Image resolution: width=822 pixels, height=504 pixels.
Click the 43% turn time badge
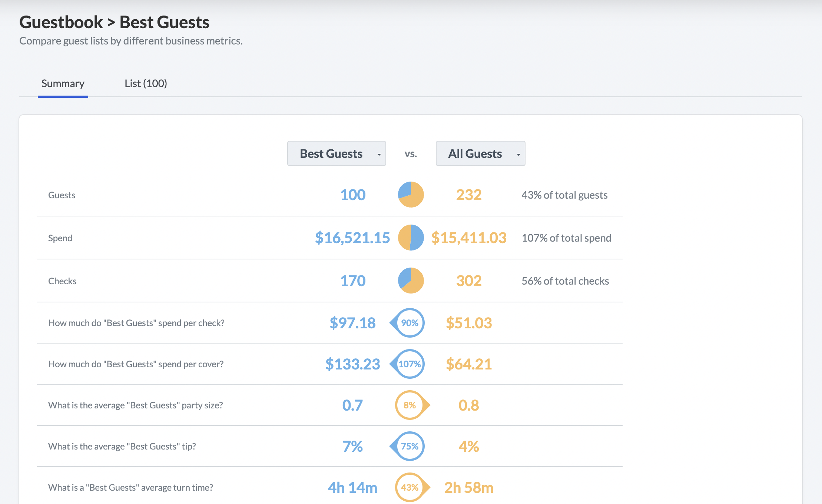(x=412, y=487)
